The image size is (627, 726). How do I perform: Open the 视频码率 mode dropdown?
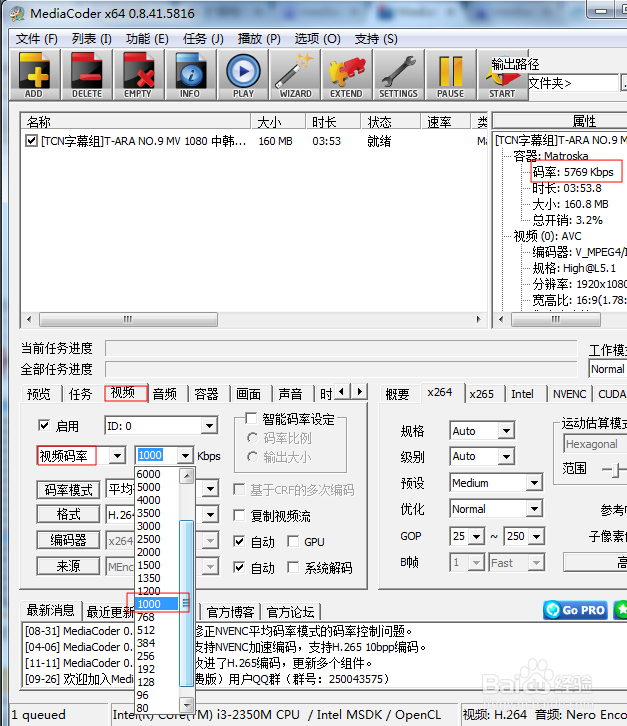[118, 456]
